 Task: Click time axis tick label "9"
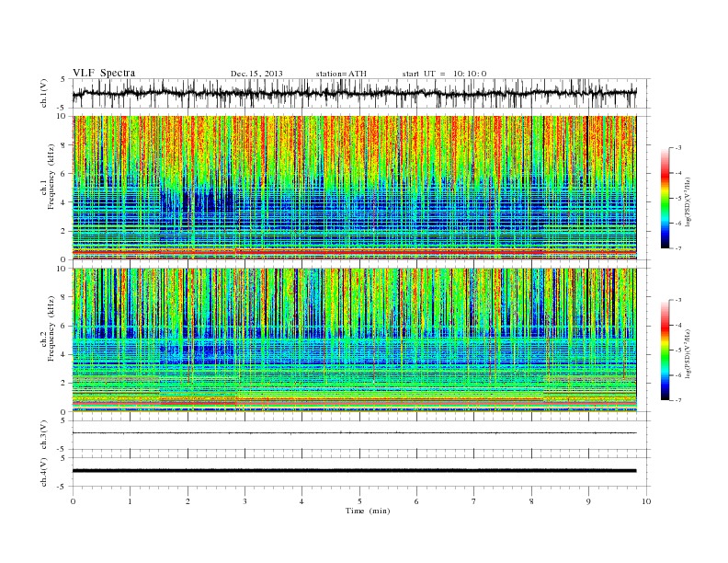pos(588,501)
